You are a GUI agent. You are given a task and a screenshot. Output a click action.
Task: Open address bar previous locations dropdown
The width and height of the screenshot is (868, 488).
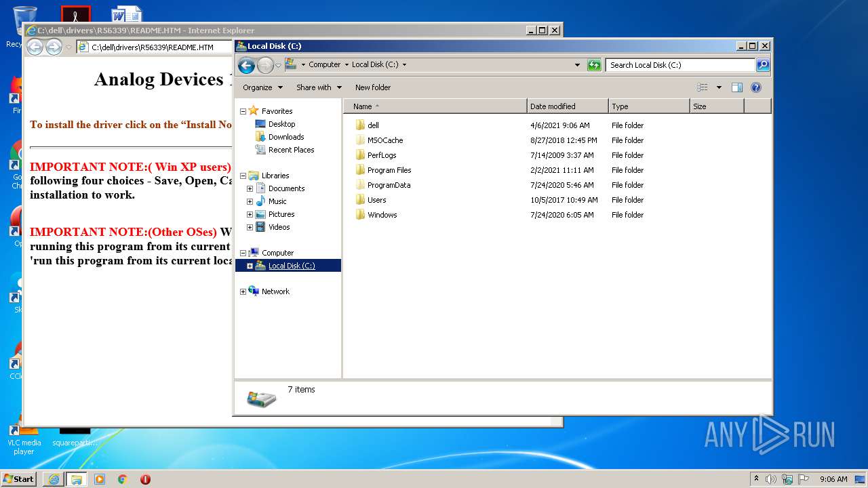tap(577, 65)
